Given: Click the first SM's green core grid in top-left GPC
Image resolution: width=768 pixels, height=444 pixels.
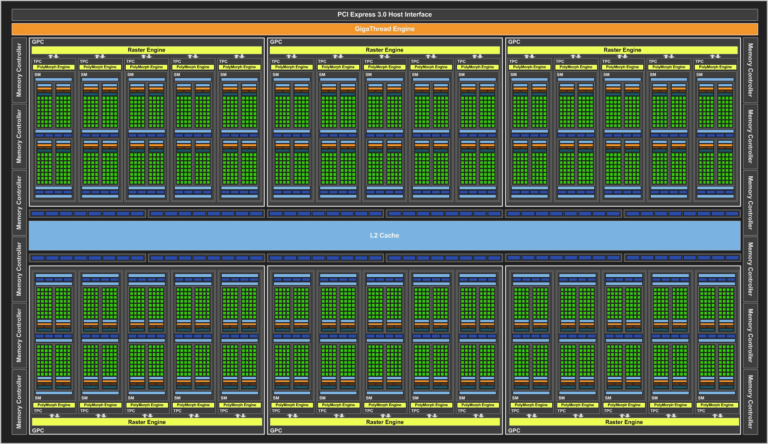Looking at the screenshot, I should (45, 109).
